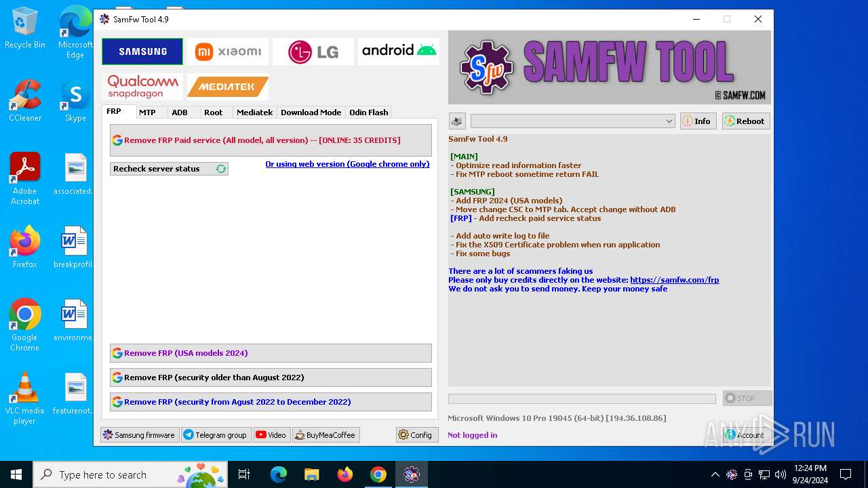Open Task View in the taskbar

click(244, 474)
